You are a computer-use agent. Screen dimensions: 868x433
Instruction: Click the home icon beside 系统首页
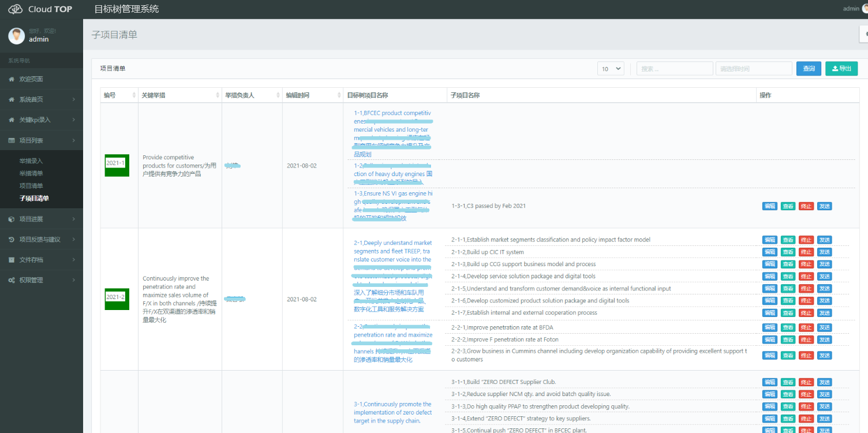tap(12, 99)
